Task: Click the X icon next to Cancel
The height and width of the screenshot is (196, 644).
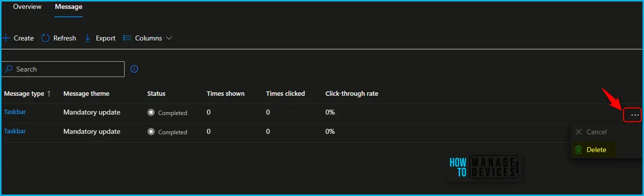Action: coord(578,132)
